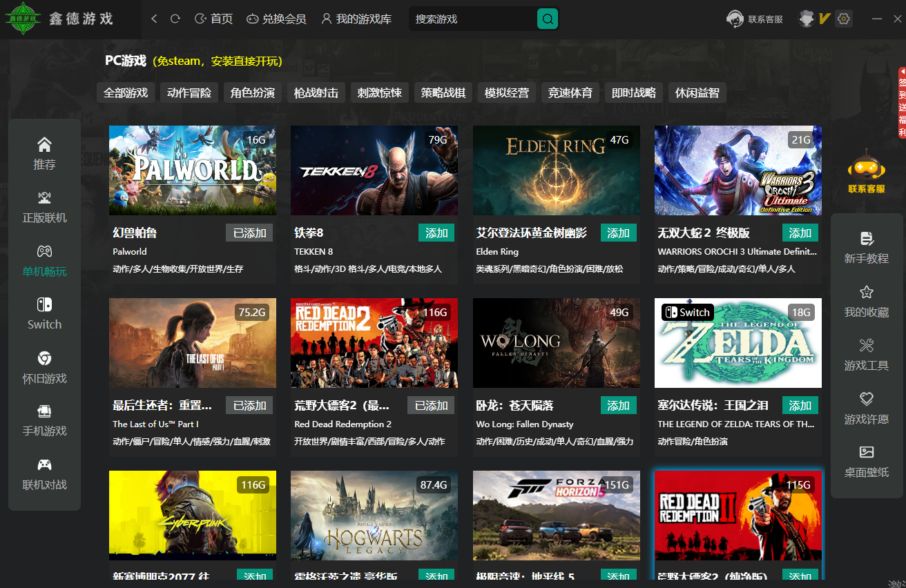Add 铁拳8 with 添加 button
The image size is (906, 588).
click(436, 233)
